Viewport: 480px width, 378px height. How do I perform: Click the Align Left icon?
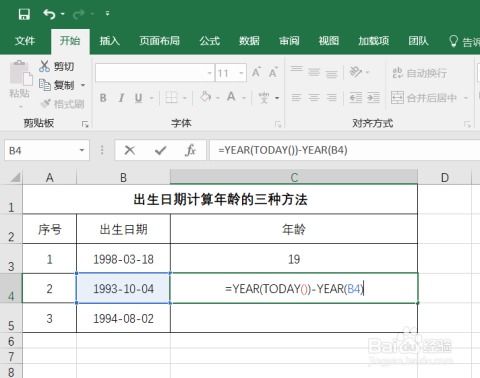(296, 98)
